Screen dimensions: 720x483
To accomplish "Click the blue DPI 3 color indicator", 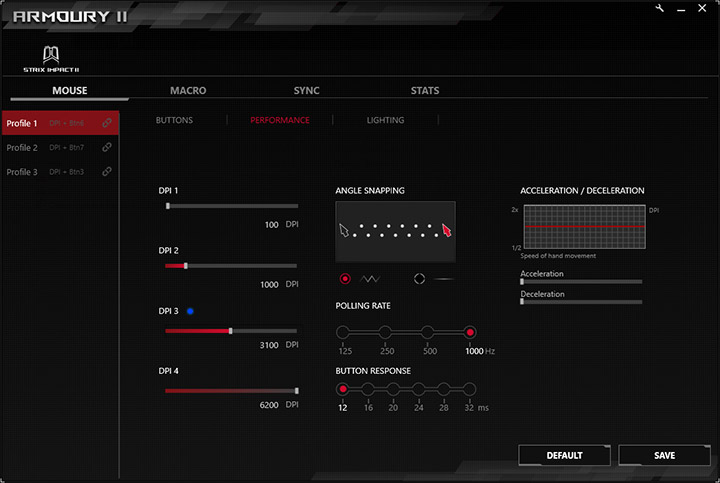I will pyautogui.click(x=190, y=311).
